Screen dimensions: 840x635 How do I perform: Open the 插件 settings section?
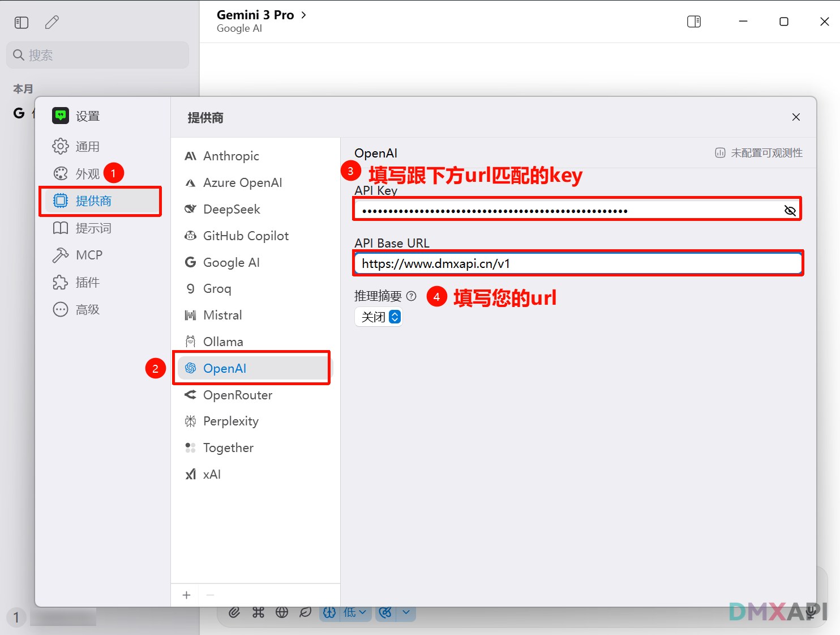coord(87,283)
